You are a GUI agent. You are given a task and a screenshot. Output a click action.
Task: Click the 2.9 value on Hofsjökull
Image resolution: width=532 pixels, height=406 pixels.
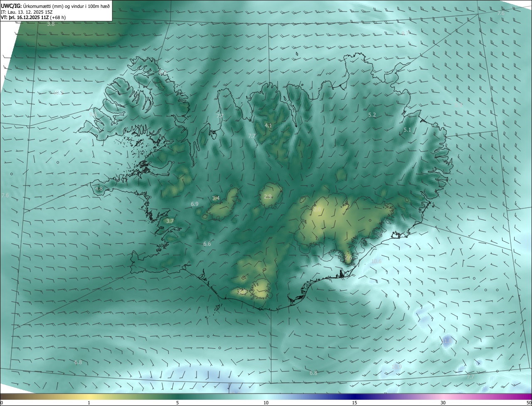(268, 196)
